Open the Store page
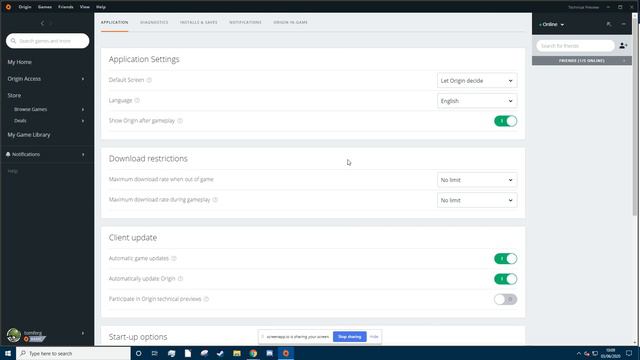The height and width of the screenshot is (360, 640). pos(14,95)
